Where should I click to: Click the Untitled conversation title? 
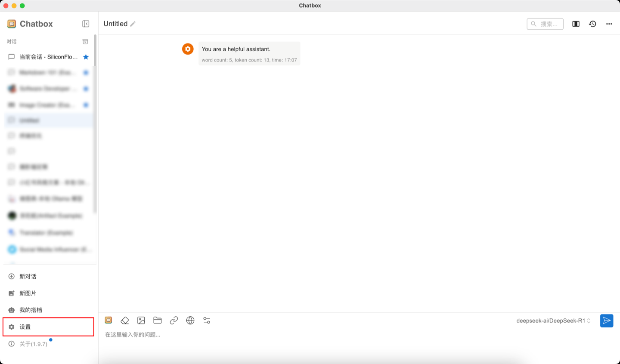[115, 24]
